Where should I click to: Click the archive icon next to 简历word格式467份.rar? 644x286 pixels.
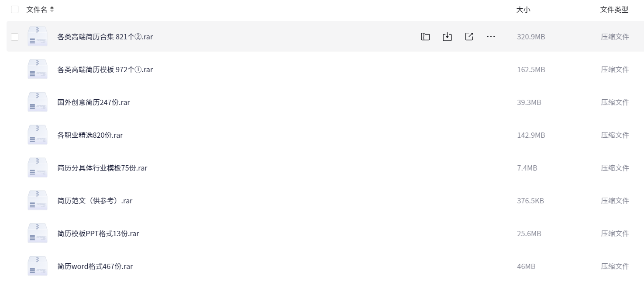38,266
